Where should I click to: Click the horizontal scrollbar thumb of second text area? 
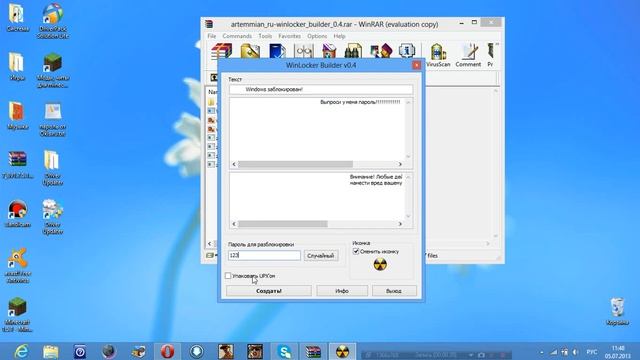(x=283, y=224)
